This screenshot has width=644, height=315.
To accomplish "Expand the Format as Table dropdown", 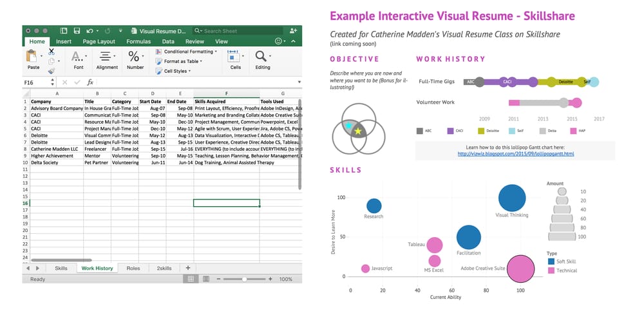I will click(x=201, y=62).
